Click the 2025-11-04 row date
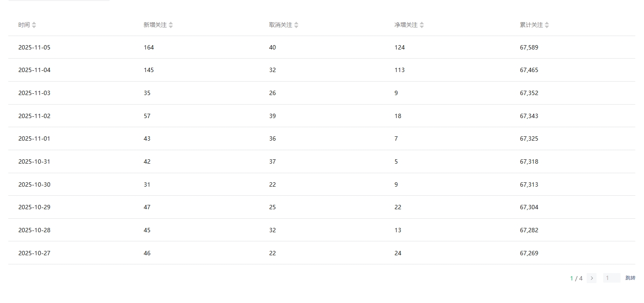Image resolution: width=644 pixels, height=303 pixels. [34, 70]
